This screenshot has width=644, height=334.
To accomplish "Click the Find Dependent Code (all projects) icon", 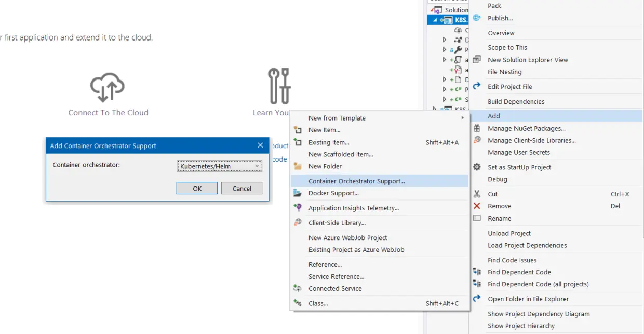I will tap(477, 284).
